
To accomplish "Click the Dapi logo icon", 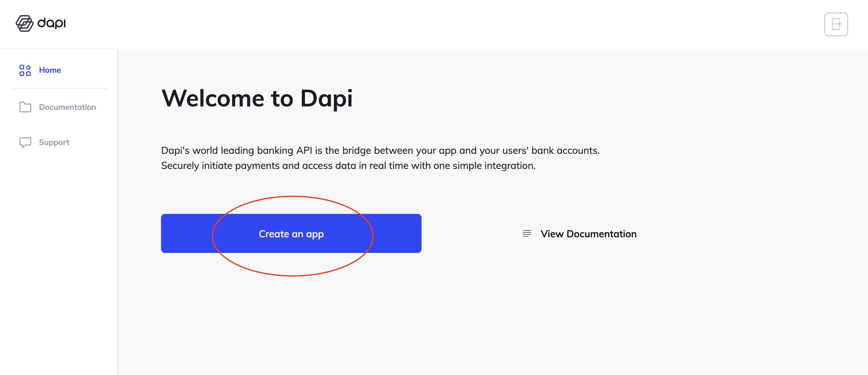I will pyautogui.click(x=24, y=23).
